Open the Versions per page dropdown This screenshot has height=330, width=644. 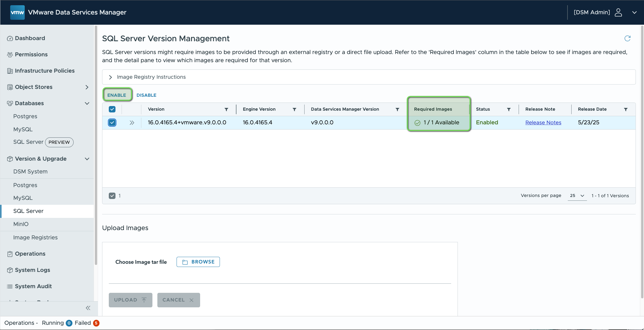(577, 196)
